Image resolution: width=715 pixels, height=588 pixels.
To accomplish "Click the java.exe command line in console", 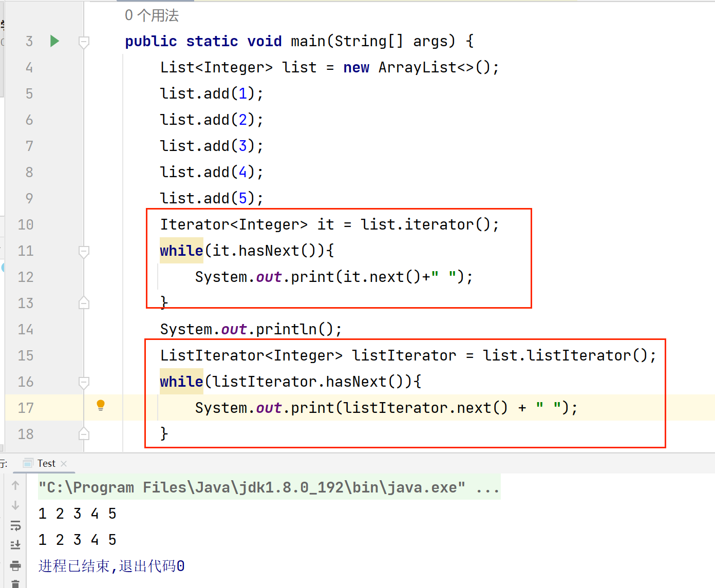I will click(x=269, y=487).
